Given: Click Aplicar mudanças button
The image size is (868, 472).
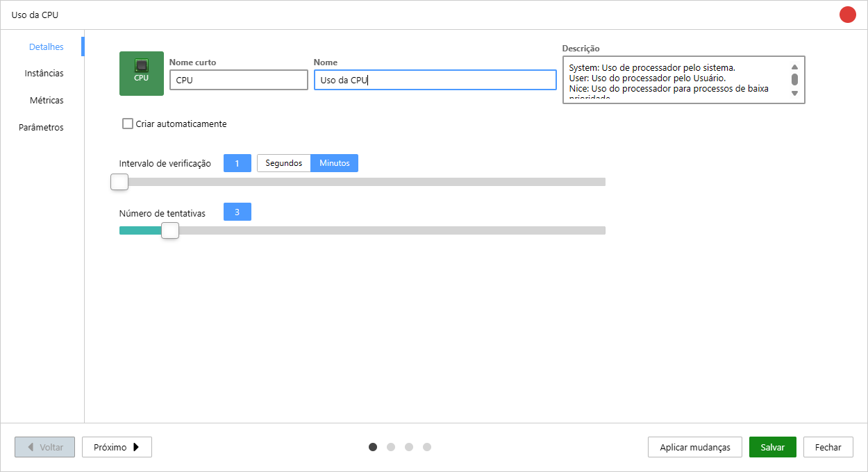Looking at the screenshot, I should click(x=694, y=447).
